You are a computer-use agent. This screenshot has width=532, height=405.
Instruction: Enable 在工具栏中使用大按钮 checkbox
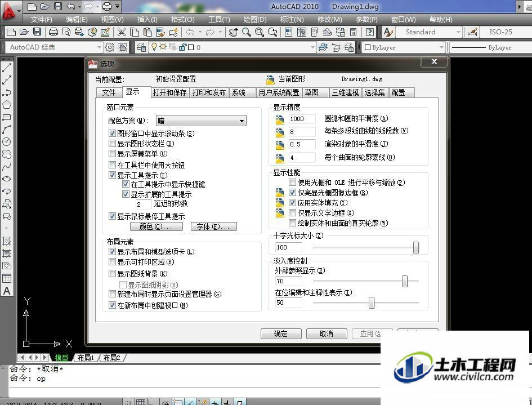click(112, 165)
